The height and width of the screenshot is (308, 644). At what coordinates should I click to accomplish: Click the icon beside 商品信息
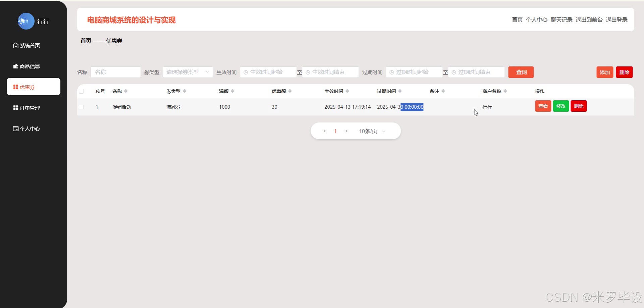point(15,66)
